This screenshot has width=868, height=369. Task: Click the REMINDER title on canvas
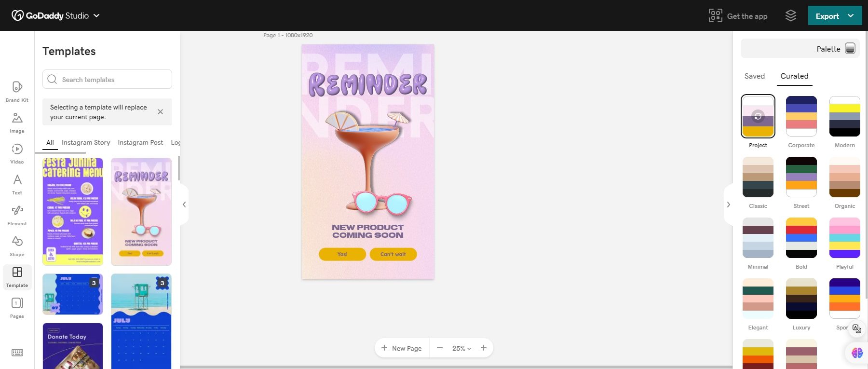367,84
